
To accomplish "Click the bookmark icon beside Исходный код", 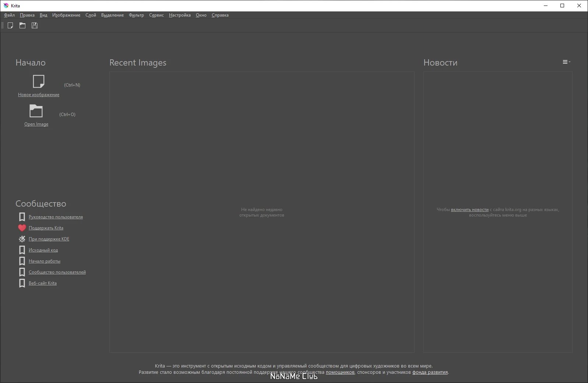I will pyautogui.click(x=22, y=250).
